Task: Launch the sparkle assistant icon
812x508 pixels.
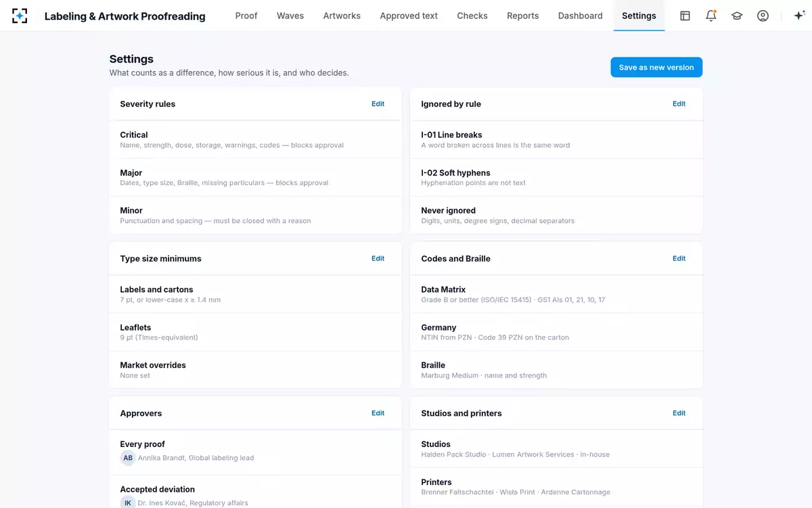Action: click(799, 16)
